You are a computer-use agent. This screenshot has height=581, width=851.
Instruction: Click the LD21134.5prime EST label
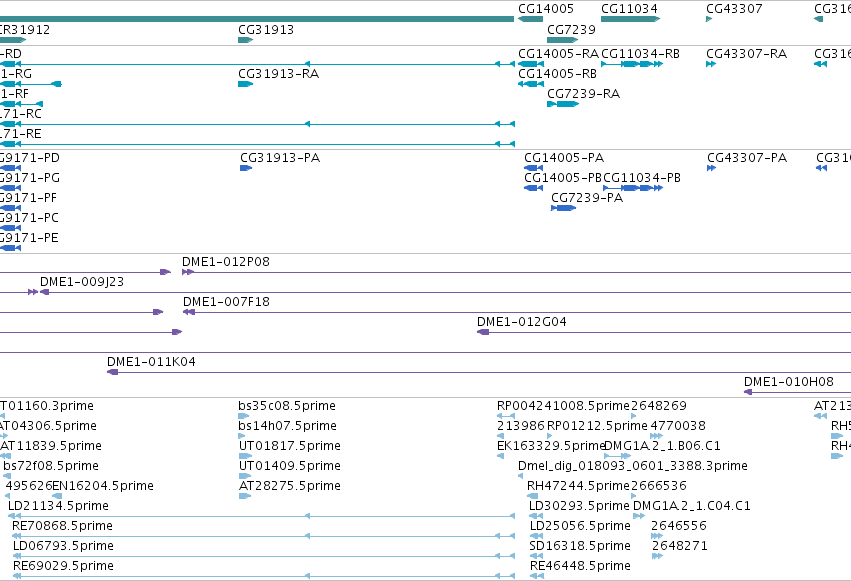coord(58,506)
